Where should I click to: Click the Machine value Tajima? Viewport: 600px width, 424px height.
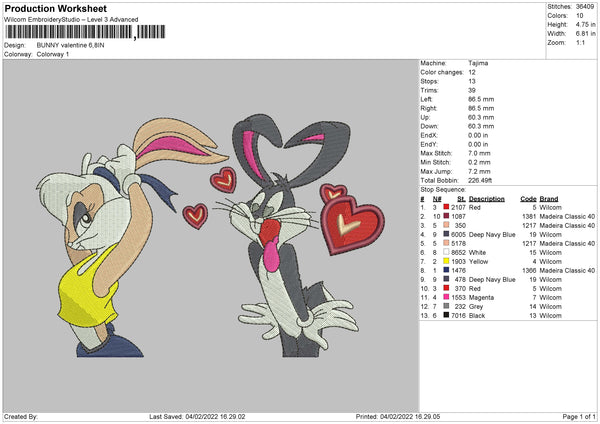tap(478, 63)
